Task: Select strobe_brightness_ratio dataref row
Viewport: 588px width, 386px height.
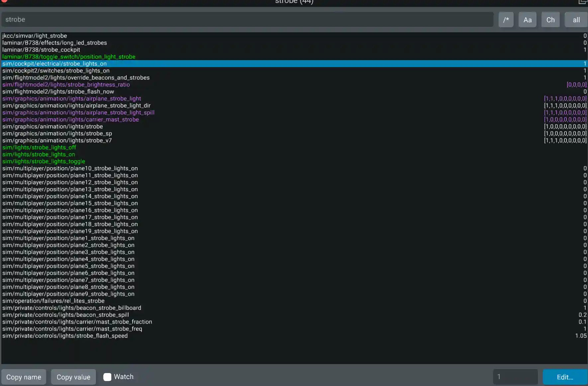Action: tap(294, 85)
